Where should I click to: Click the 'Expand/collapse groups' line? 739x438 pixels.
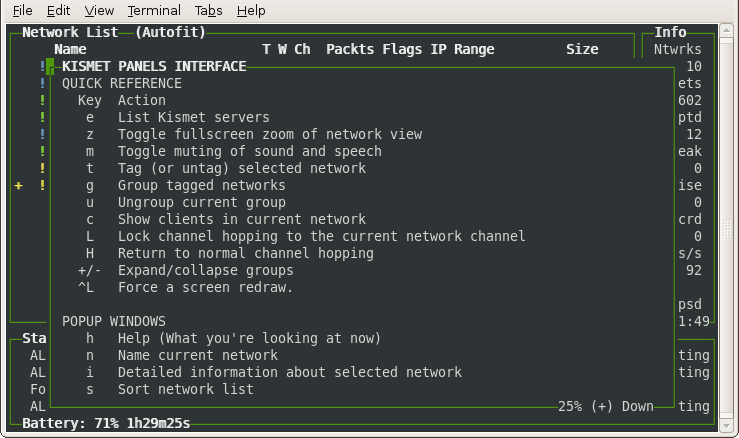coord(205,270)
